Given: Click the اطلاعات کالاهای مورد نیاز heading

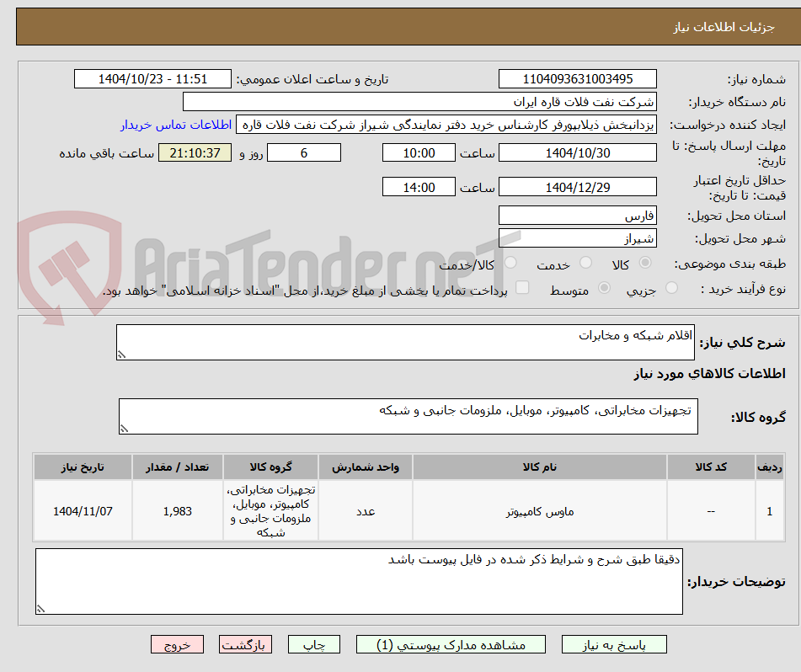Looking at the screenshot, I should [x=709, y=374].
